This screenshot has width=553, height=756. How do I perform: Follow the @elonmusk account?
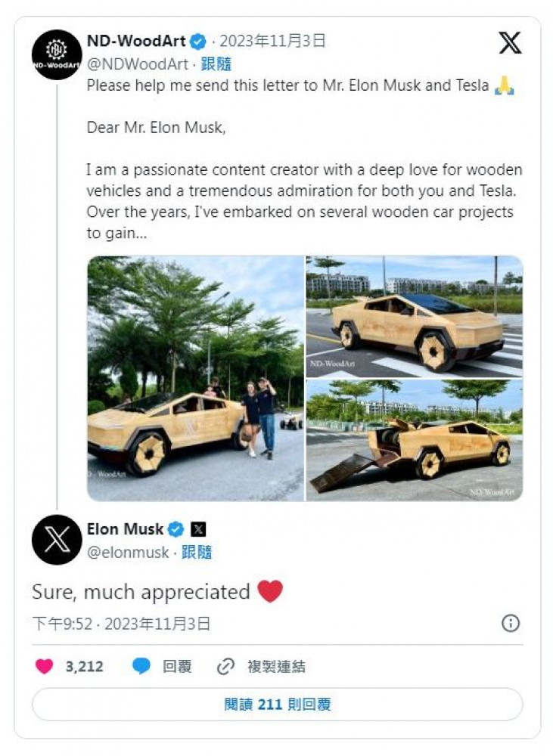pos(197,553)
